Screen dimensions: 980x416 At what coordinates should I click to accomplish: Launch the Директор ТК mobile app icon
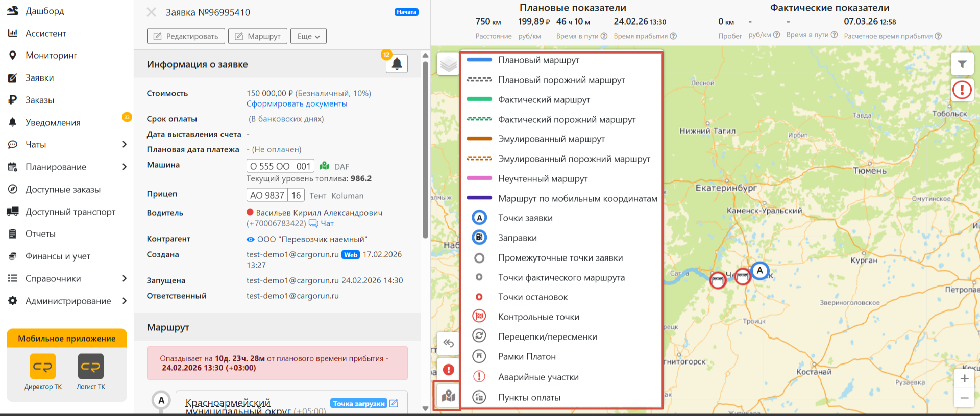pyautogui.click(x=43, y=367)
